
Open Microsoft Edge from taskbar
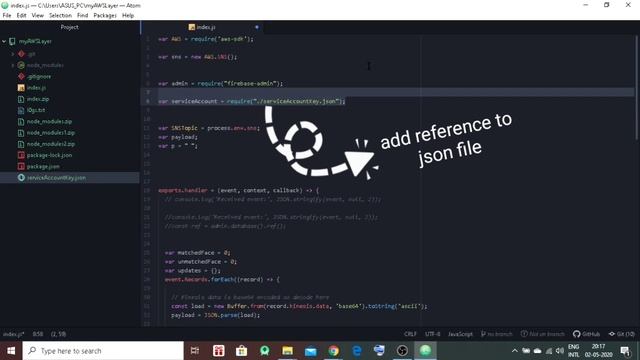[357, 351]
